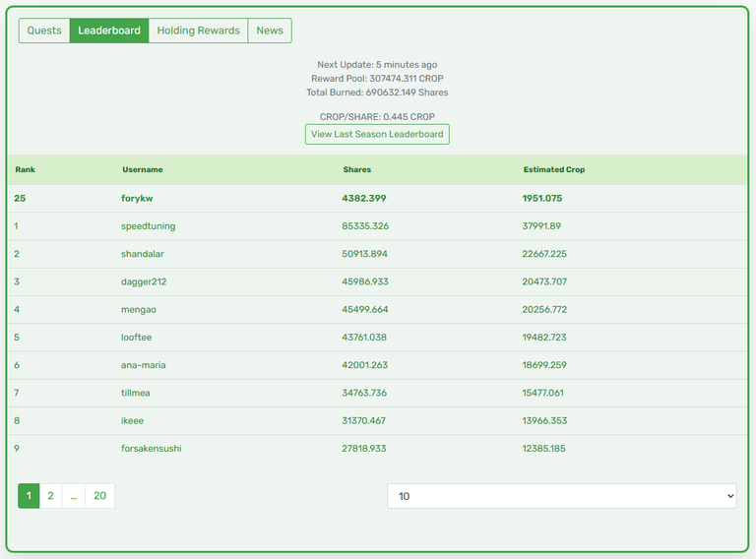The width and height of the screenshot is (756, 559).
Task: Open the Holding Rewards tab
Action: click(198, 31)
